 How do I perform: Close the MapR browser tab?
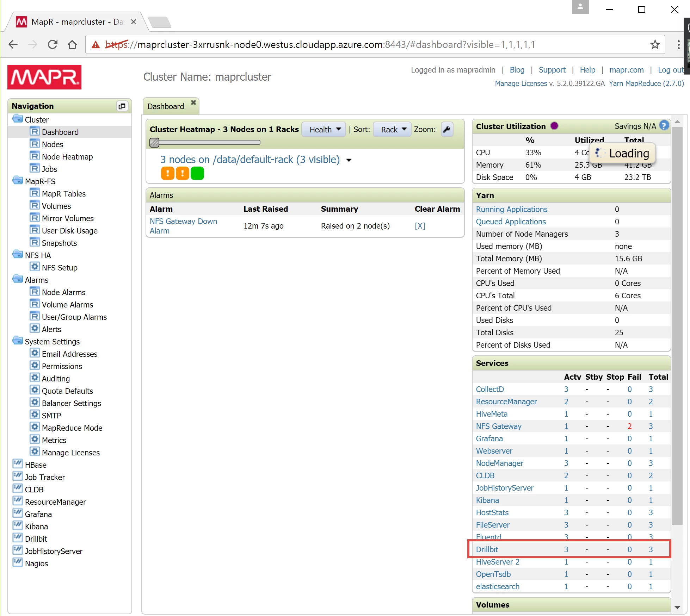click(134, 22)
